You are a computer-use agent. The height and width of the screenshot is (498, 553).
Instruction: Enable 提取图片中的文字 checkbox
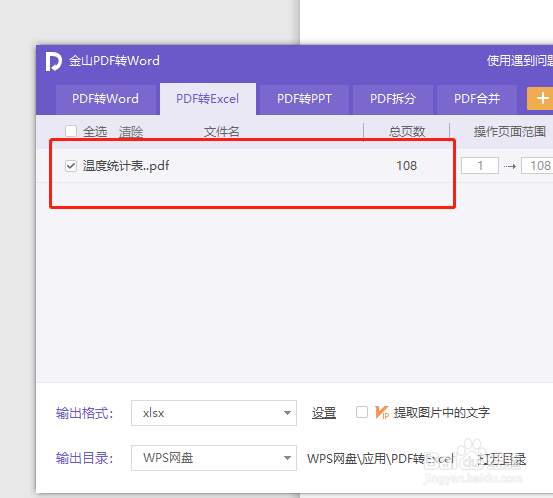362,412
